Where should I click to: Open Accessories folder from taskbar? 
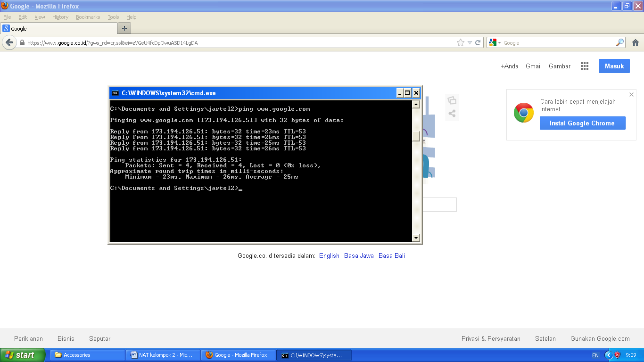87,355
